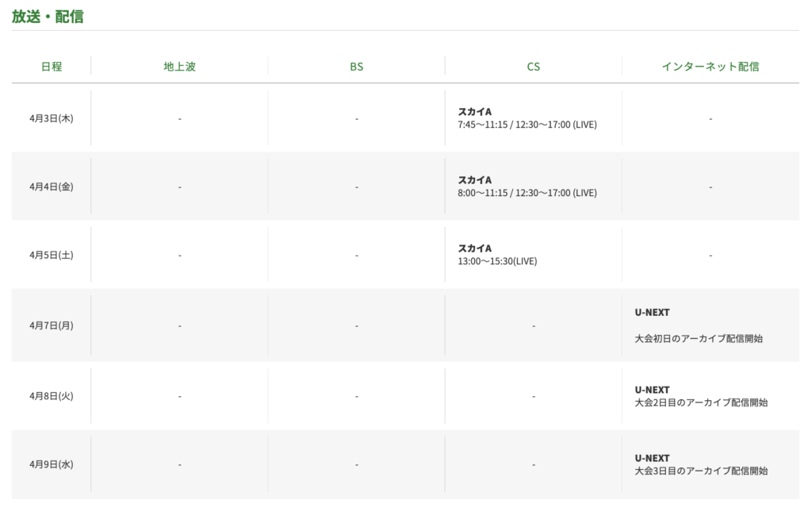Select the 4月4日(金) date cell
812x508 pixels.
[x=52, y=187]
